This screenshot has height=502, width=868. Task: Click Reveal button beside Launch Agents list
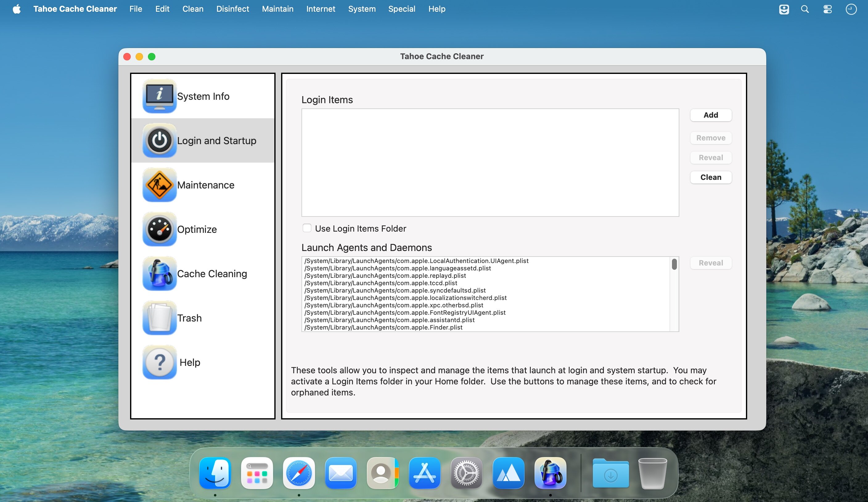coord(711,263)
